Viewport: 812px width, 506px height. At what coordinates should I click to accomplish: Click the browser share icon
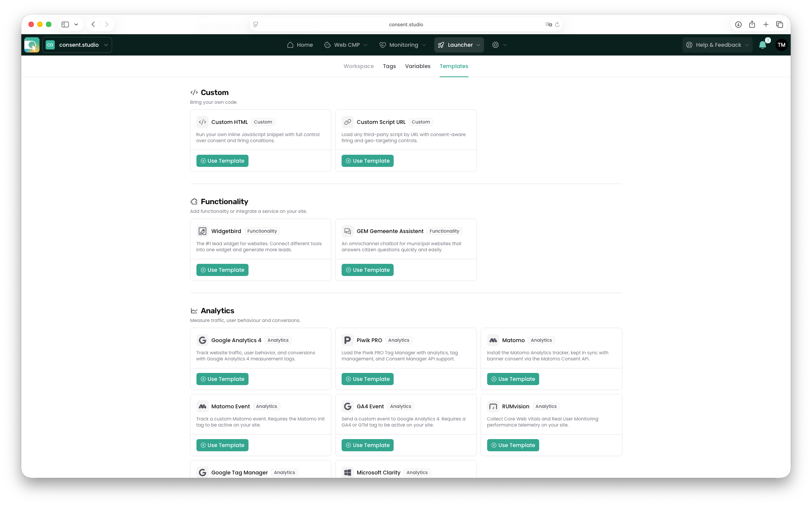pyautogui.click(x=752, y=24)
